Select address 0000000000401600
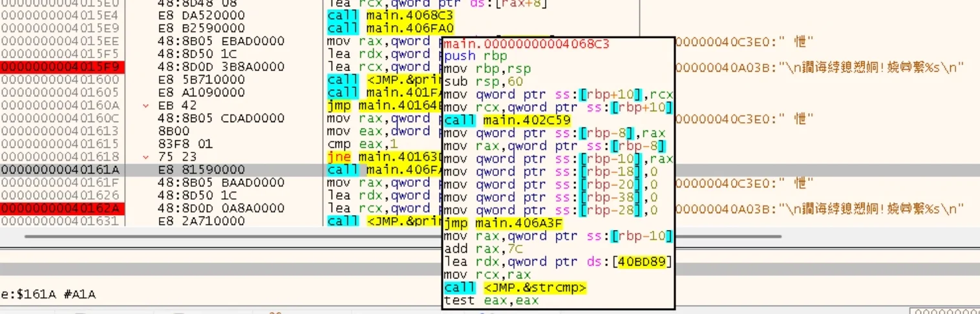 [x=59, y=79]
